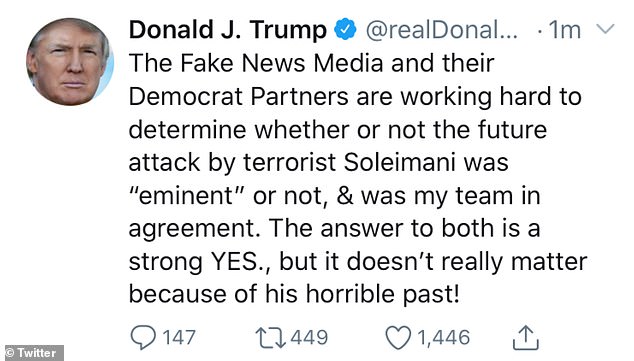The image size is (634, 361).
Task: Click the @realDonal... handle
Action: tap(442, 30)
